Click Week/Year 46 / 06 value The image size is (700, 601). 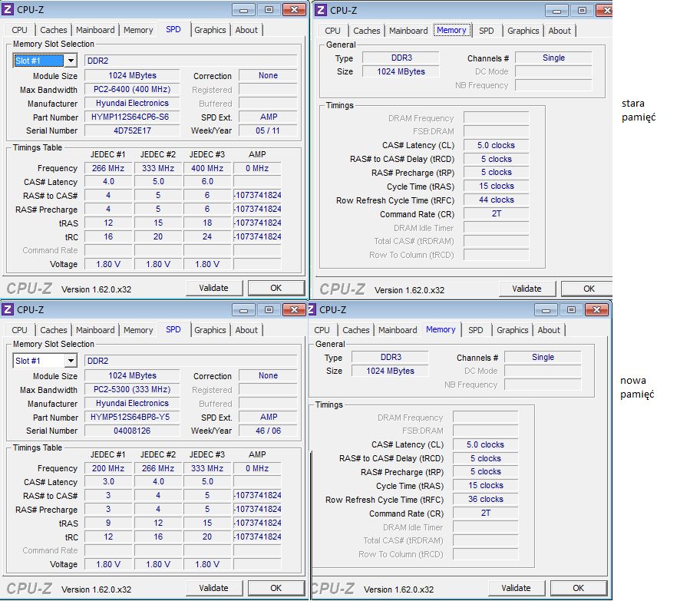click(268, 431)
